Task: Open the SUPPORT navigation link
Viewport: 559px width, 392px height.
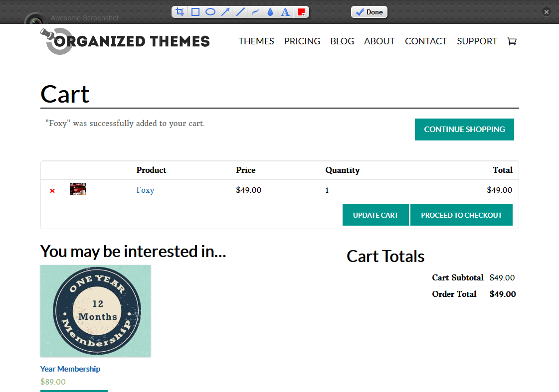Action: [477, 41]
